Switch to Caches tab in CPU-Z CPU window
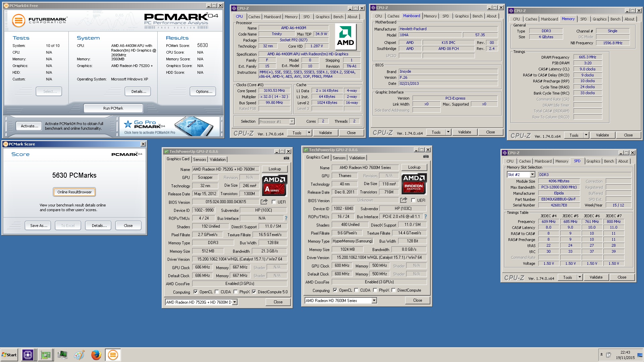 254,17
